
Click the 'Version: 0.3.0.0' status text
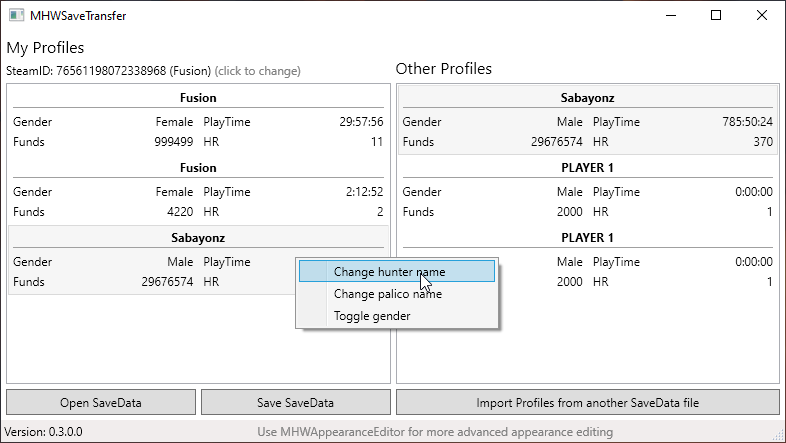pos(44,432)
